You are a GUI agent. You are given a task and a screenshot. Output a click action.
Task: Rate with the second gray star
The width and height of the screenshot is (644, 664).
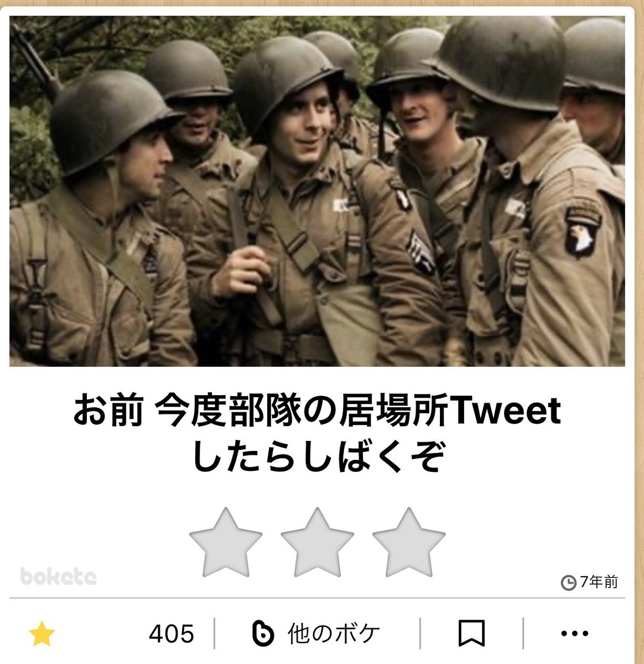click(x=317, y=543)
